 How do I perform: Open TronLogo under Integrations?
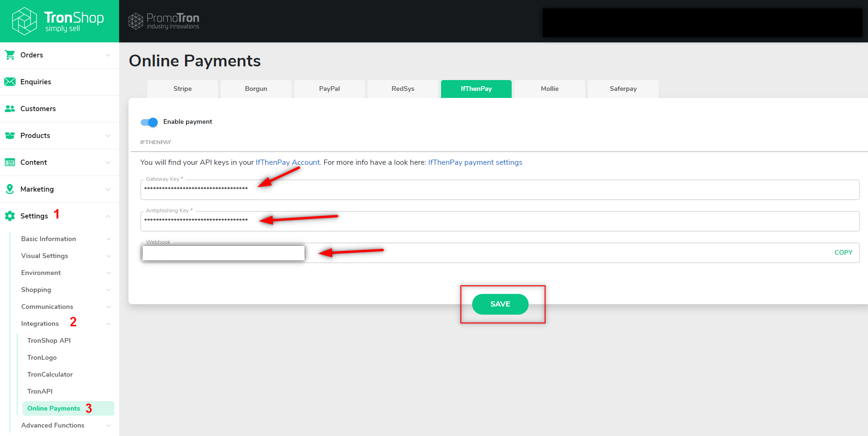pyautogui.click(x=42, y=358)
